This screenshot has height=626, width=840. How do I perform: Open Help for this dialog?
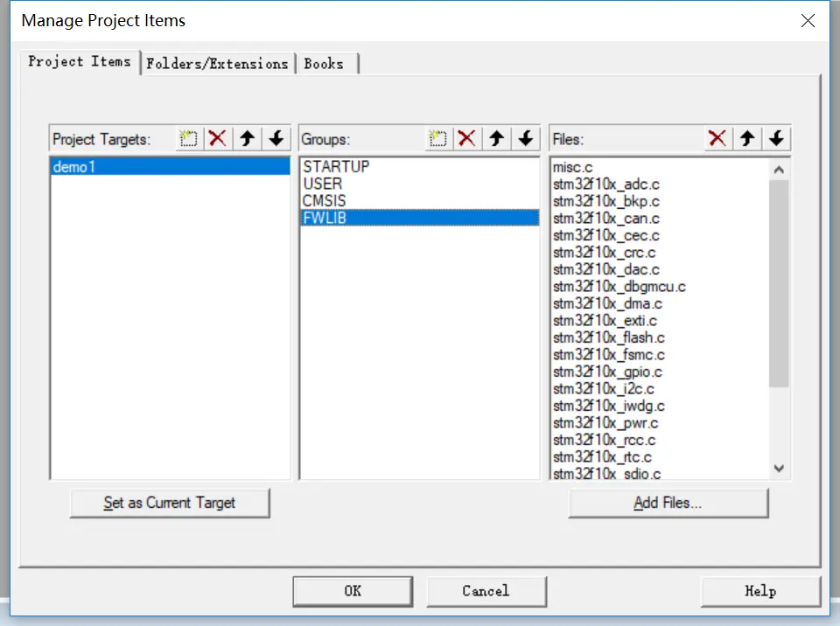tap(760, 591)
